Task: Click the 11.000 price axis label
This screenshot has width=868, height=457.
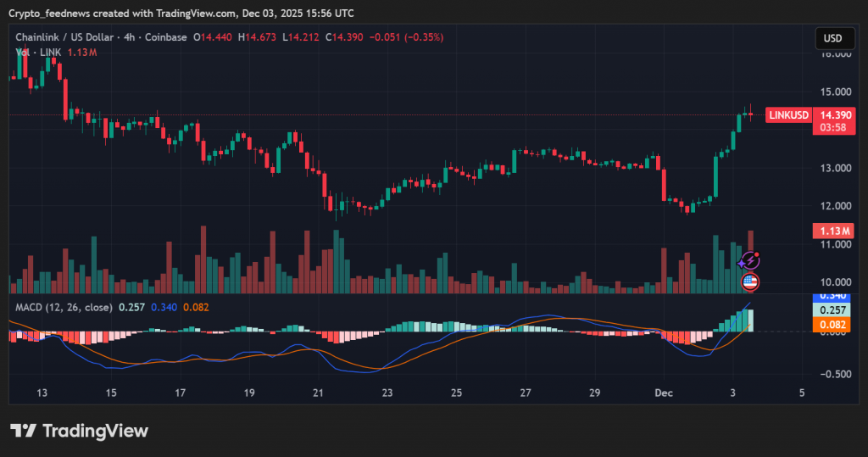Action: pos(835,244)
